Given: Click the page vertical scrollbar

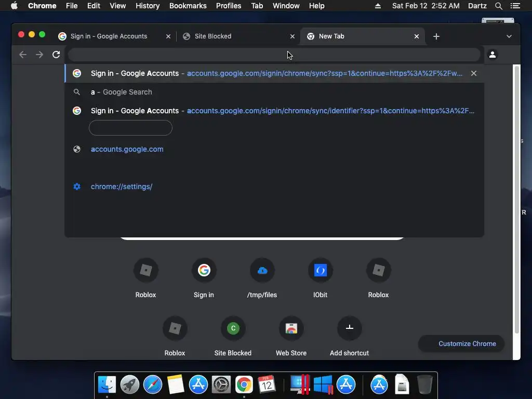Looking at the screenshot, I should point(516,200).
